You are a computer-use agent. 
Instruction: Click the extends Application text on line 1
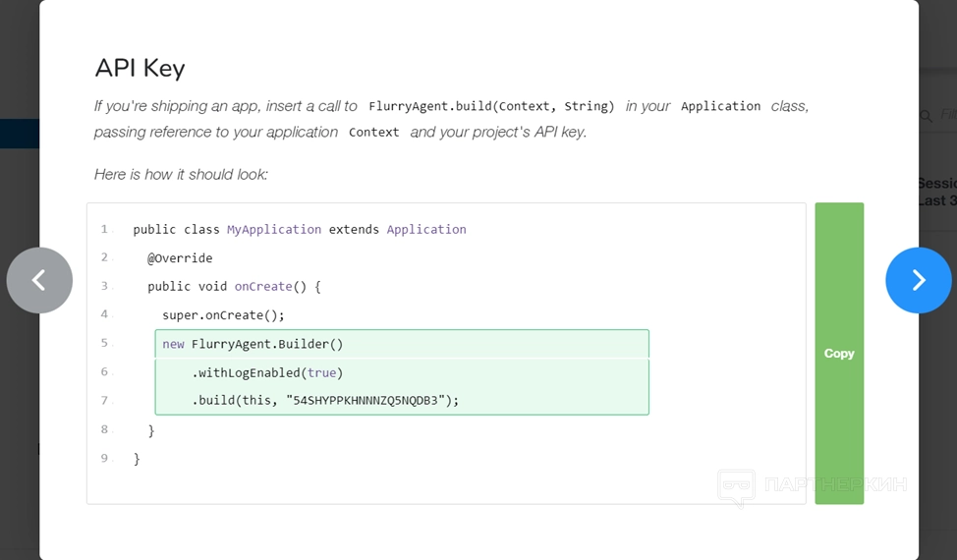397,229
